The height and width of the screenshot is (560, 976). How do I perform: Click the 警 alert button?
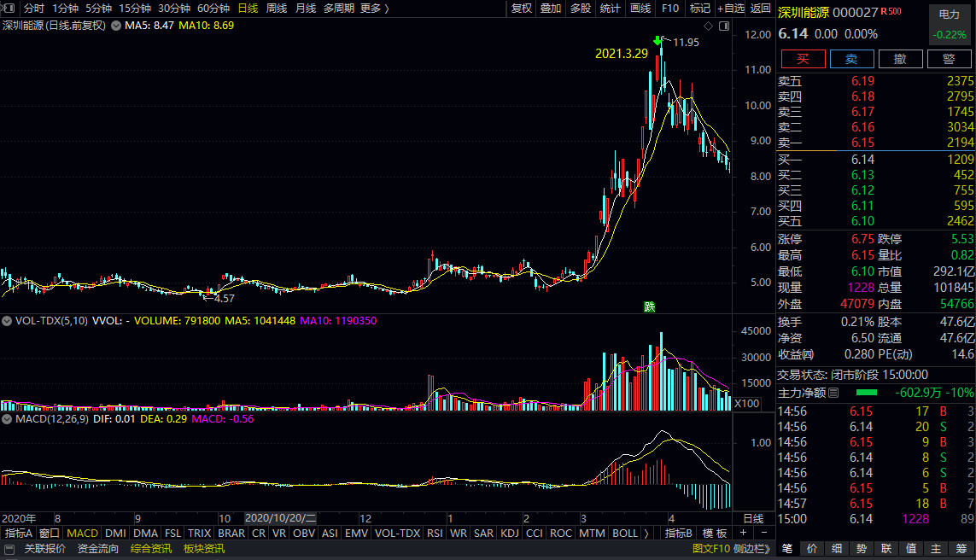(950, 59)
